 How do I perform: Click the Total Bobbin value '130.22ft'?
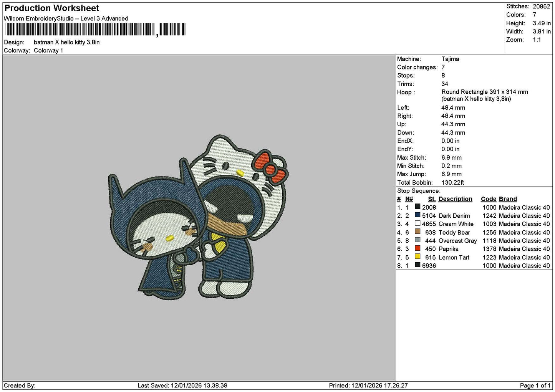coord(453,183)
